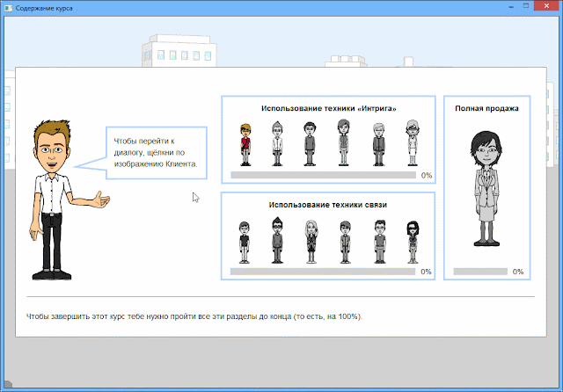The height and width of the screenshot is (392, 563).
Task: Pick the fifth техники связи client with glasses and t-shirt
Action: [x=380, y=242]
